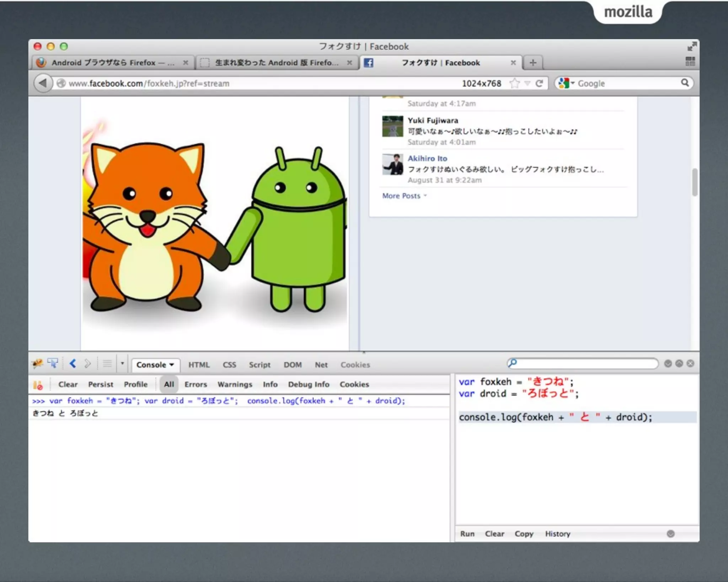The height and width of the screenshot is (582, 728).
Task: Switch to the Net panel tab
Action: pyautogui.click(x=321, y=365)
